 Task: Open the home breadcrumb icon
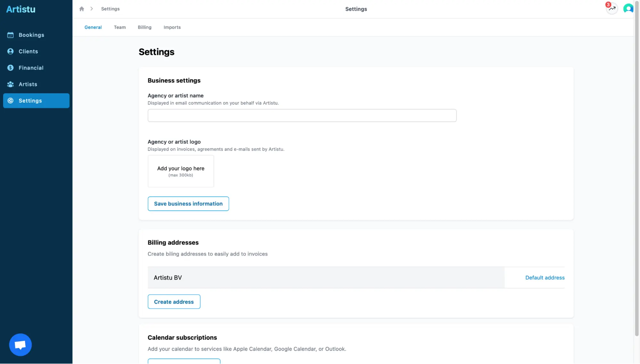(x=82, y=9)
